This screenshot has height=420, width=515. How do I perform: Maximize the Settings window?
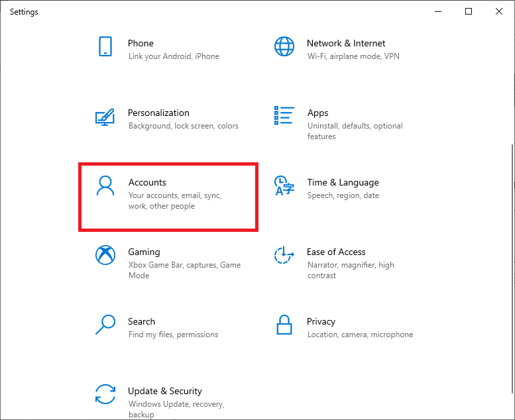point(469,11)
